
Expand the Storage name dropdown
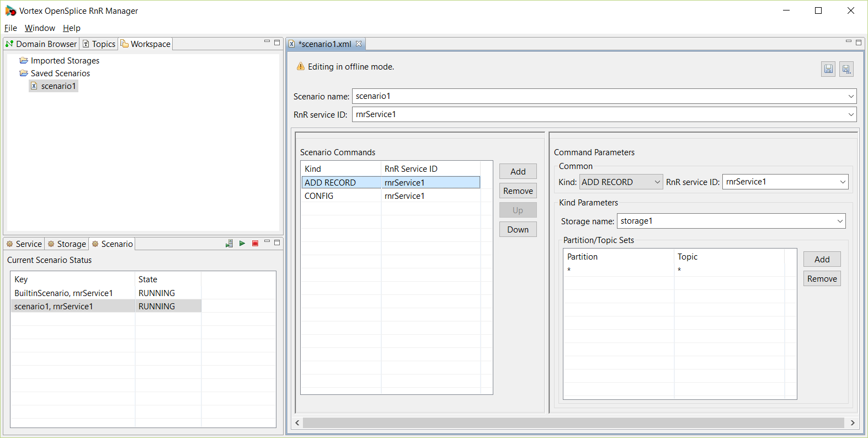click(840, 221)
